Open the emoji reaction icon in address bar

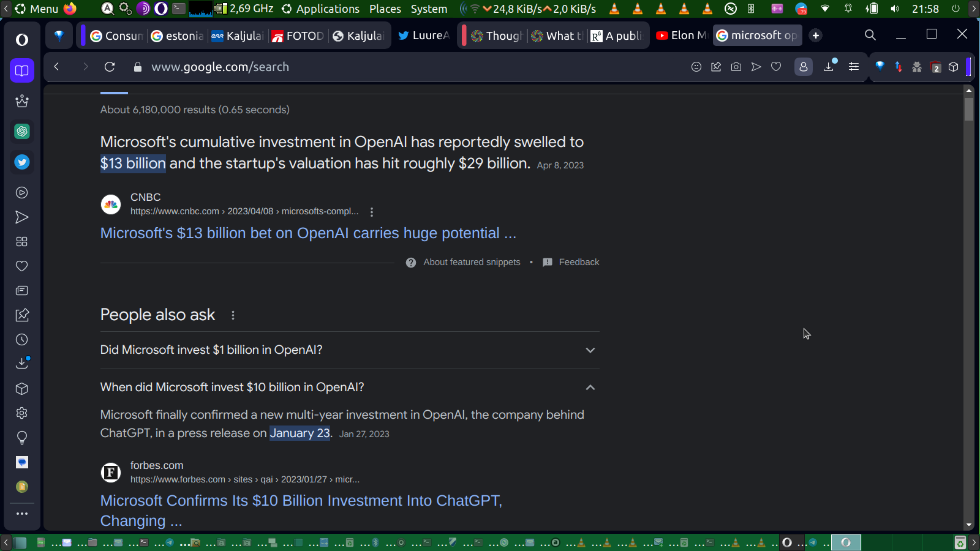pyautogui.click(x=696, y=67)
